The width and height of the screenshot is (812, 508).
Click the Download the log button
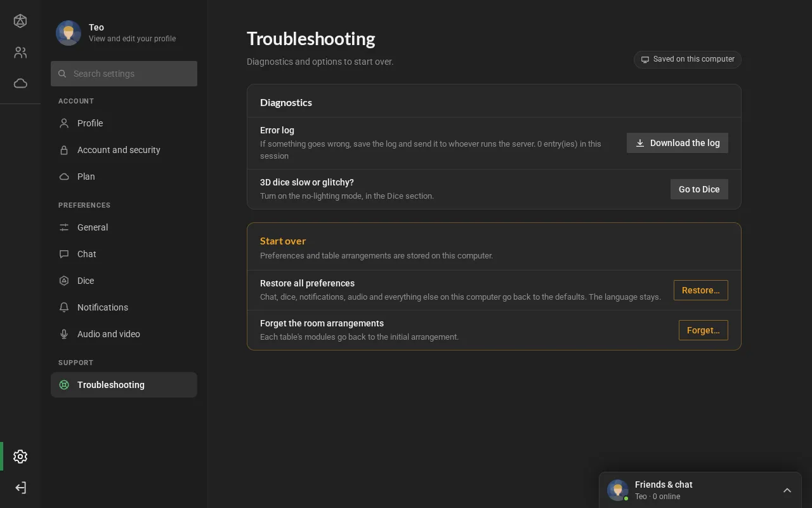coord(678,143)
